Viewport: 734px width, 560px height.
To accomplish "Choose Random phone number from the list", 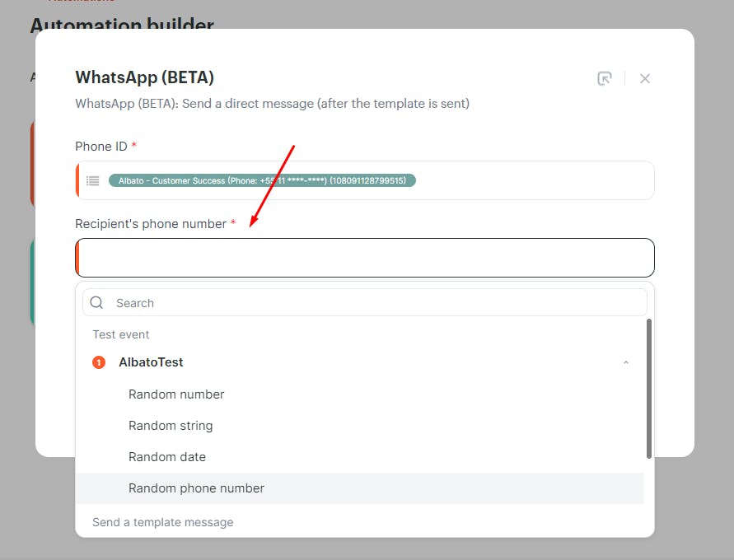I will pos(359,488).
